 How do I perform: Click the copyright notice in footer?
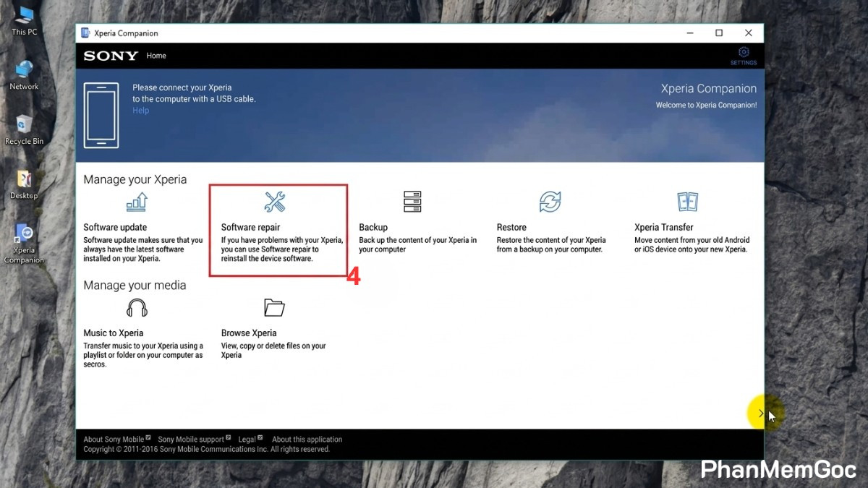click(x=206, y=449)
